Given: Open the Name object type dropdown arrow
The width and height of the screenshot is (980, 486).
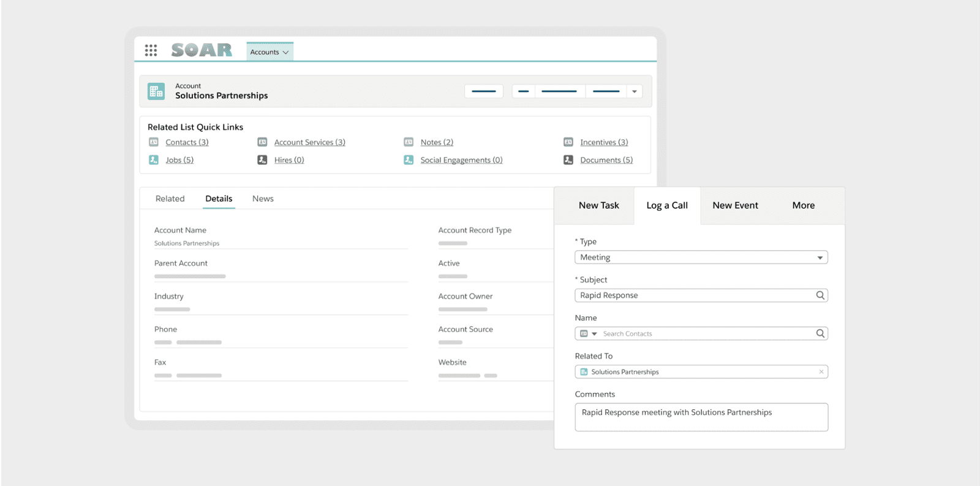Looking at the screenshot, I should 594,334.
